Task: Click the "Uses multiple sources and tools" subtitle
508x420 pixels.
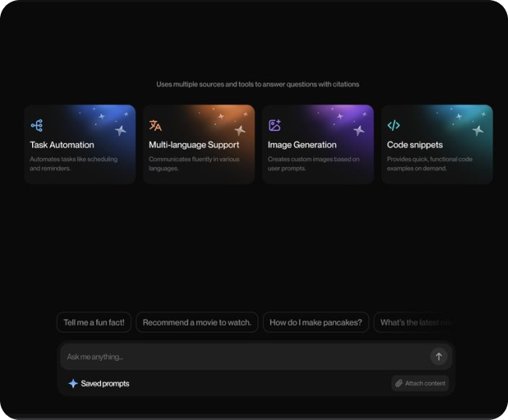Action: coord(257,84)
